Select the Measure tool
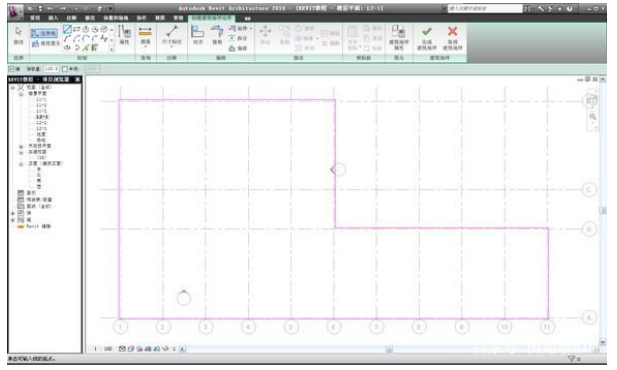 tap(146, 35)
